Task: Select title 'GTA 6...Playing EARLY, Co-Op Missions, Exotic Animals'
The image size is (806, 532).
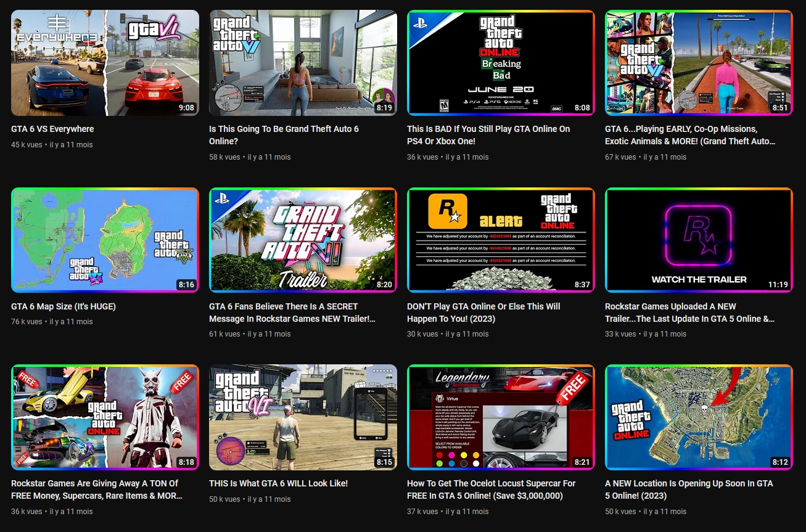Action: point(690,135)
